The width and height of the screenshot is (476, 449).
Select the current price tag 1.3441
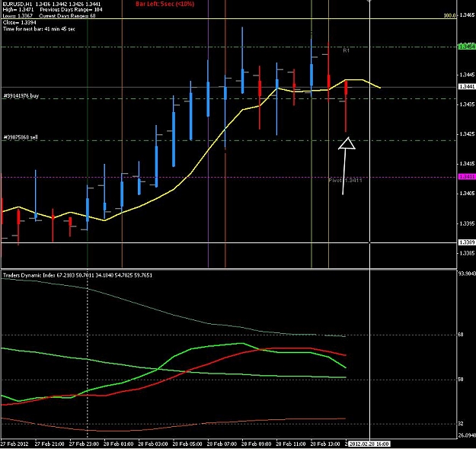pyautogui.click(x=467, y=87)
